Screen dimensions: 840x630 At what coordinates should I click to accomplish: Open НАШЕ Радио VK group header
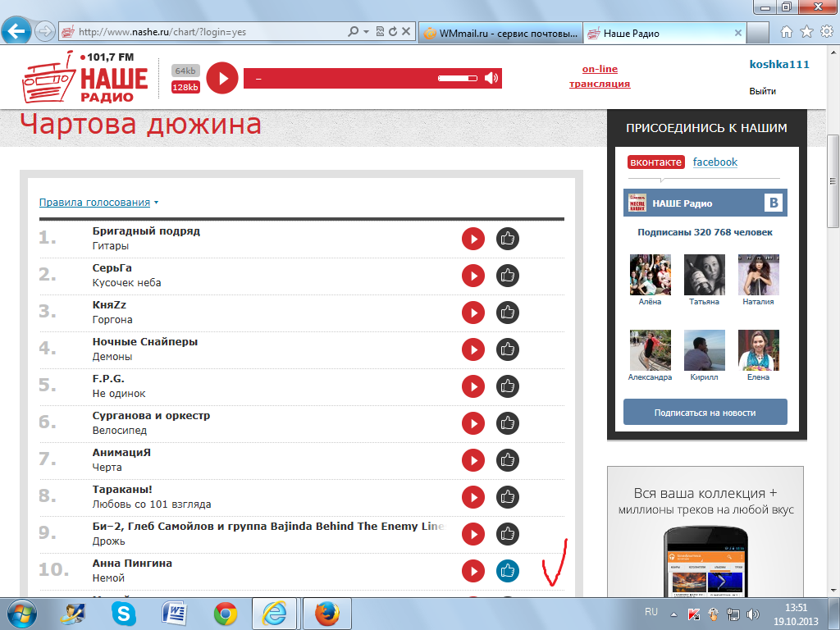coord(705,203)
